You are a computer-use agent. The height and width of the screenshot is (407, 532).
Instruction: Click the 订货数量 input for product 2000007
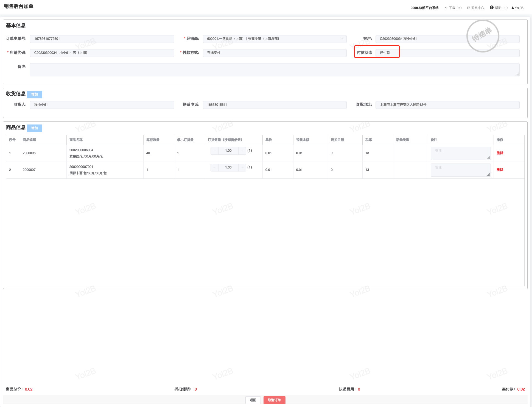pyautogui.click(x=228, y=167)
